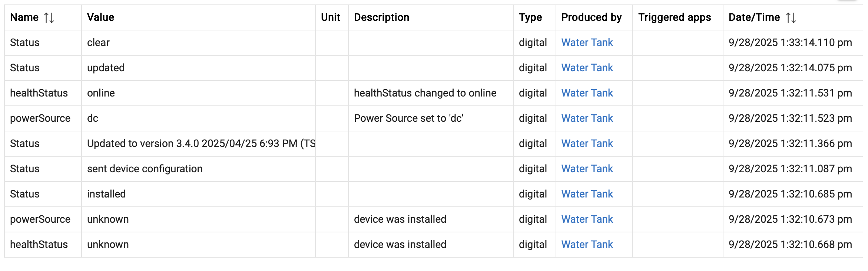Select the 'Updated to version 3.4.0' value cell
The width and height of the screenshot is (868, 271).
click(x=201, y=144)
